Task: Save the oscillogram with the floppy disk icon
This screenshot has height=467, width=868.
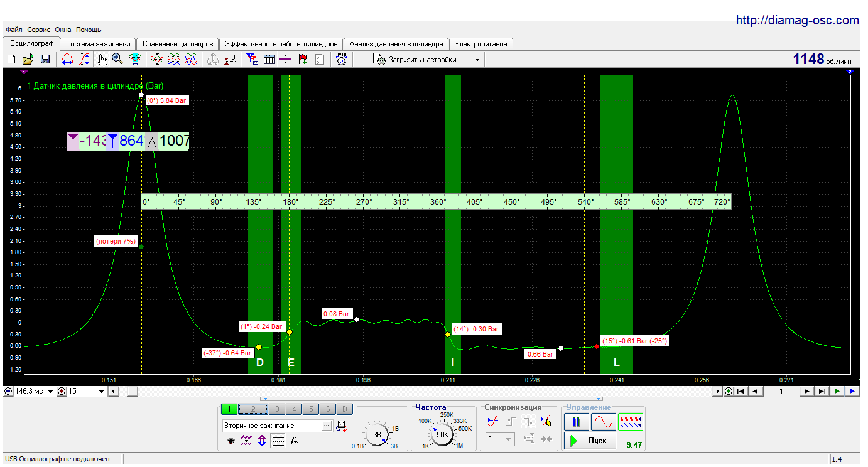Action: pos(45,59)
